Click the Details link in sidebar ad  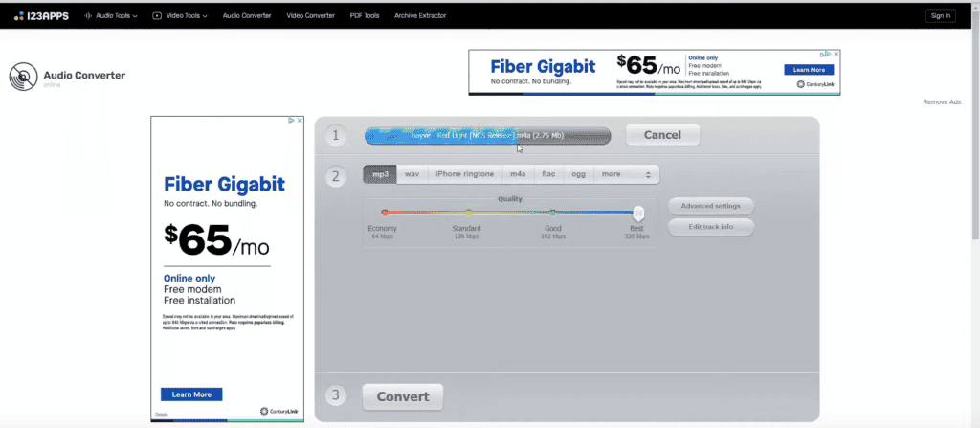(x=161, y=415)
